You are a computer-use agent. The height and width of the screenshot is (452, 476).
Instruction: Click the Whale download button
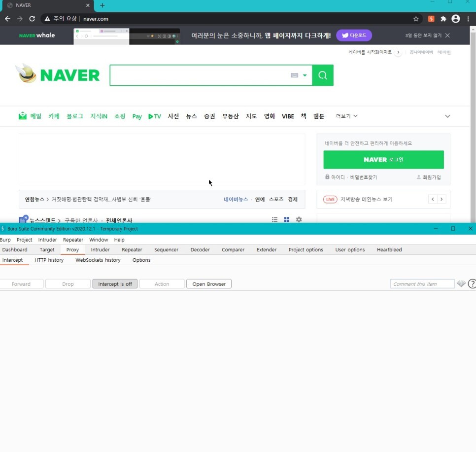tap(354, 35)
